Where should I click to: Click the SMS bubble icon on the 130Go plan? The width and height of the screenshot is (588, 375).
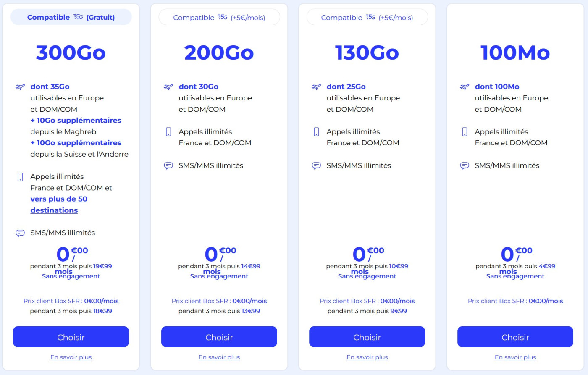(x=316, y=165)
